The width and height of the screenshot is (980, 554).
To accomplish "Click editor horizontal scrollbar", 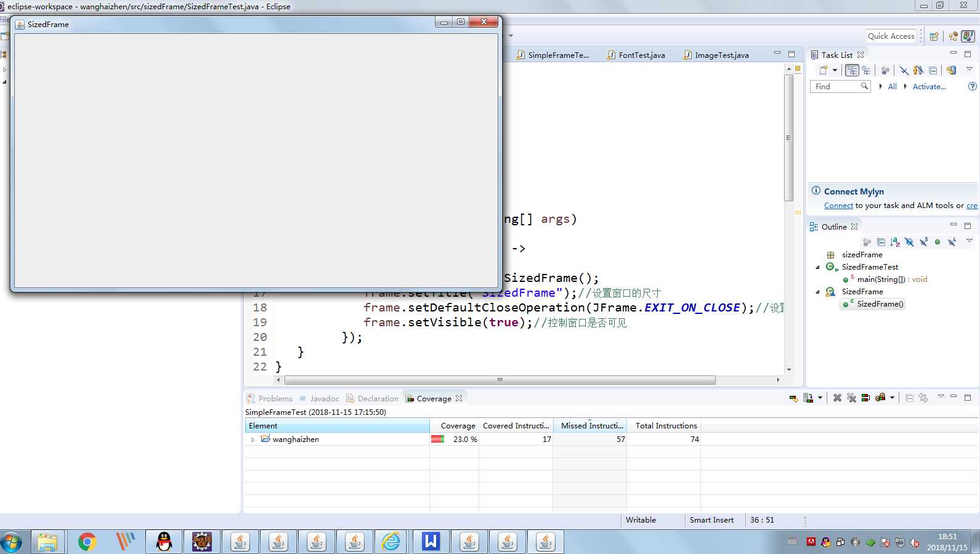I will [x=500, y=380].
